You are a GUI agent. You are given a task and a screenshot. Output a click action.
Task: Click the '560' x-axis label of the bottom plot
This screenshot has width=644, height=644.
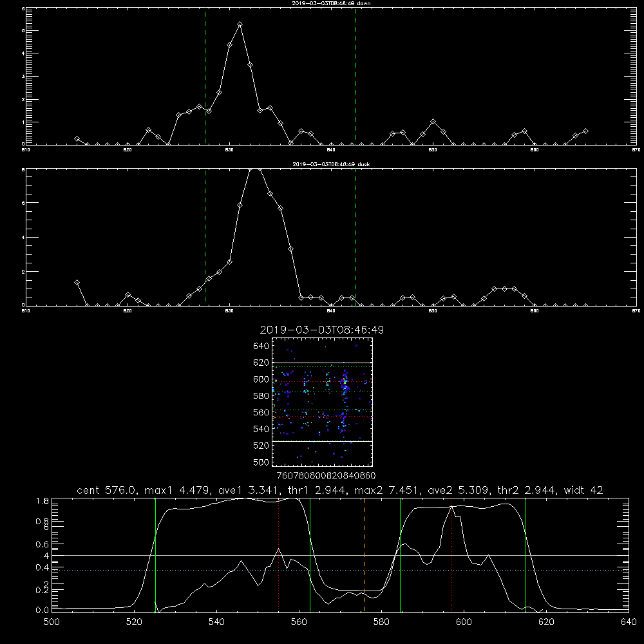[x=299, y=622]
